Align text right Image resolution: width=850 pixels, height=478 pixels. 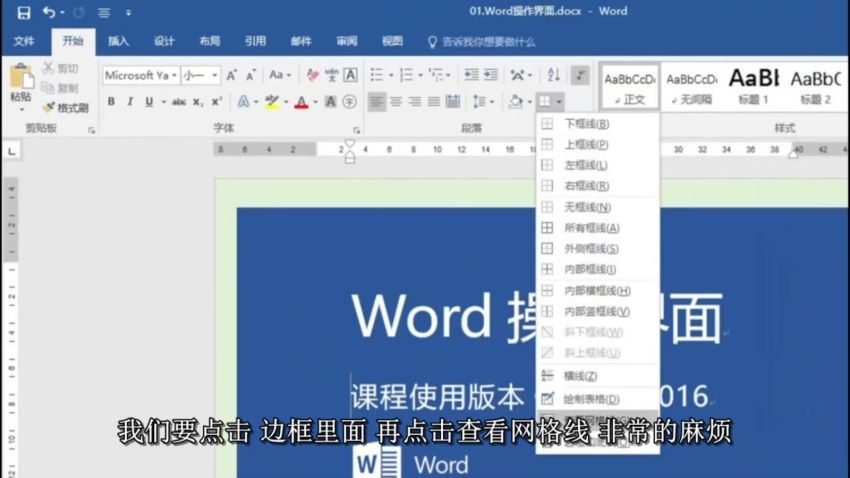[415, 101]
